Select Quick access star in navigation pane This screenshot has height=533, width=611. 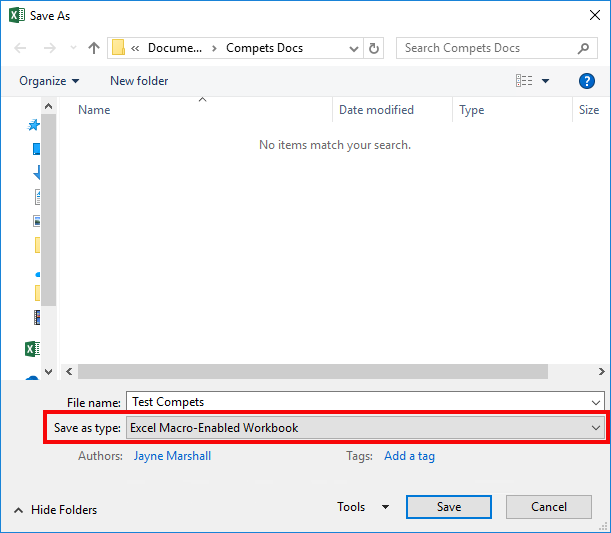(34, 125)
